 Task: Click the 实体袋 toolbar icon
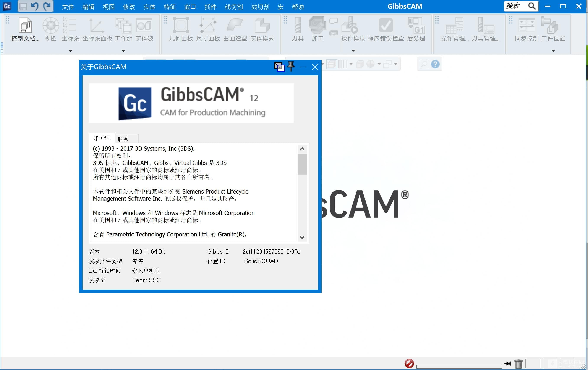coord(144,29)
